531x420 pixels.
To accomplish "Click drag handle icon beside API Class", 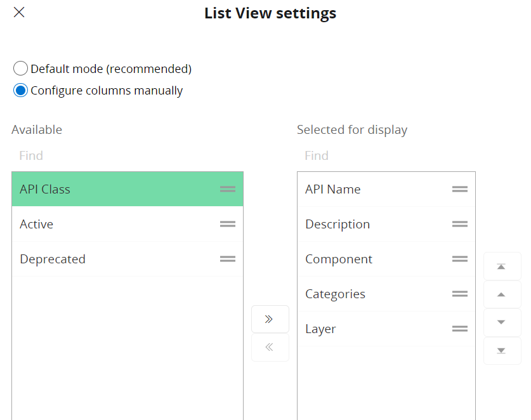I will point(228,189).
